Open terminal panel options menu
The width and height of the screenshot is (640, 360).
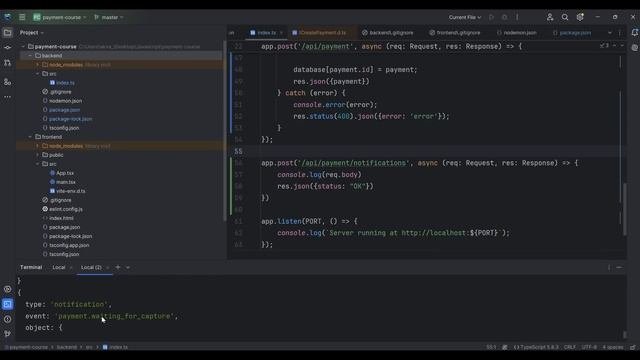click(x=609, y=268)
